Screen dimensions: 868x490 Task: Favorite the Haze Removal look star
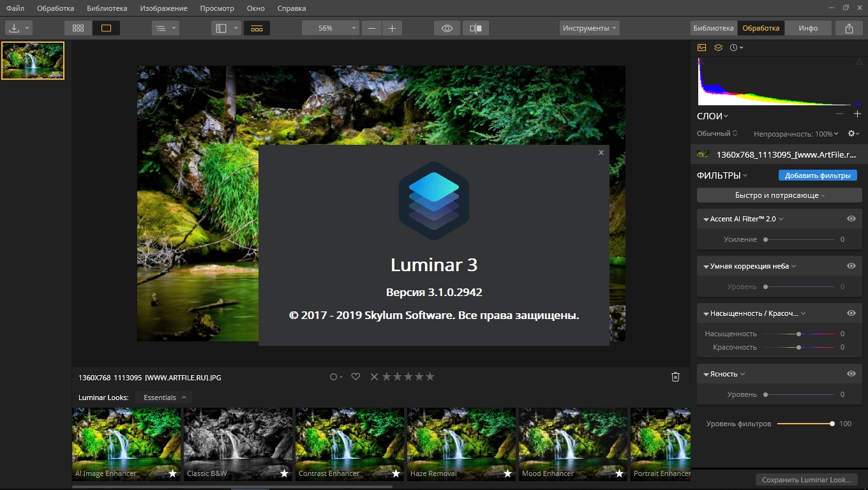click(x=507, y=473)
